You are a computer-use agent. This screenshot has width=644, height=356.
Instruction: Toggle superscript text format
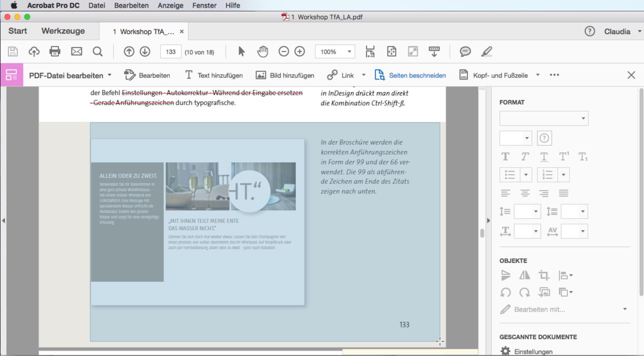coord(564,156)
